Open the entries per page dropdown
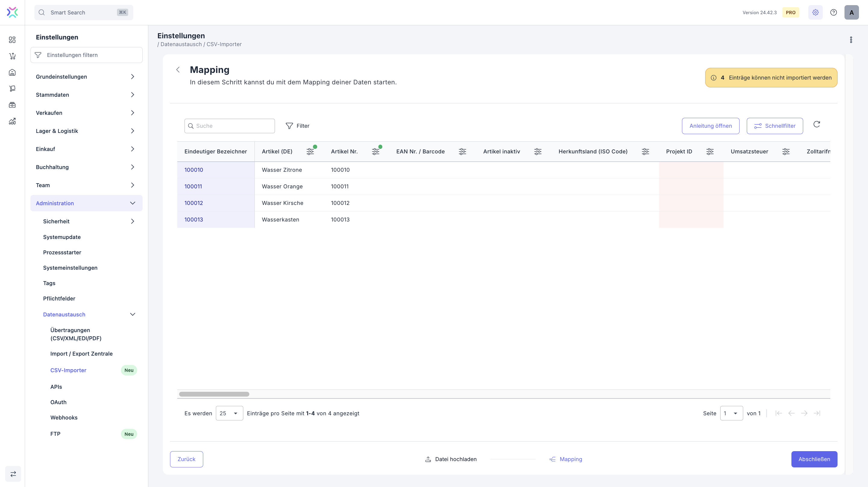 (229, 413)
